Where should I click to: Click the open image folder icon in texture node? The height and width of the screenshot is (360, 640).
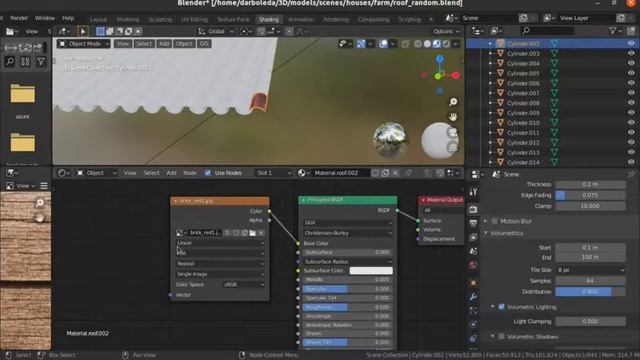tap(253, 233)
